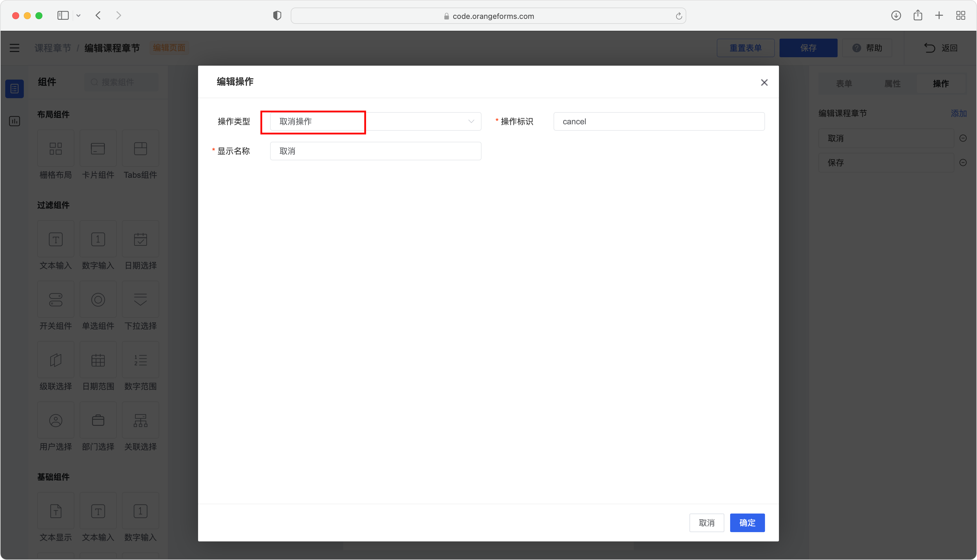Click the Safari share icon
The image size is (977, 560).
click(x=918, y=15)
